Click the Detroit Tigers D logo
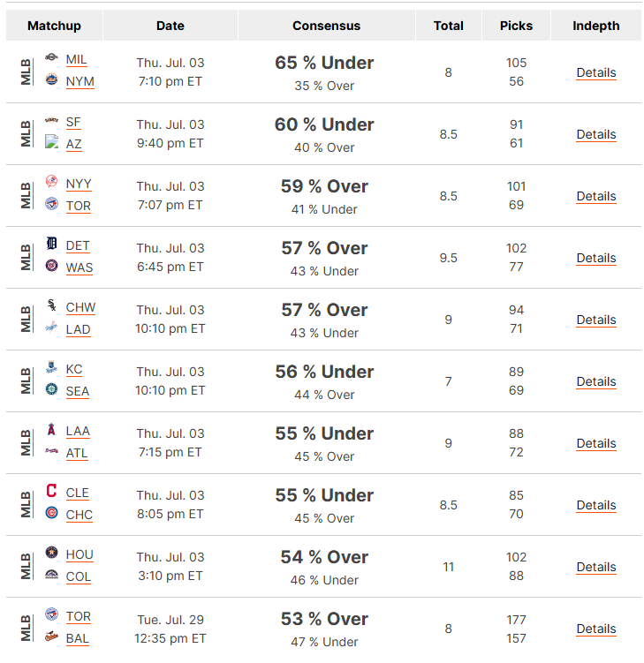644x663 pixels. (x=51, y=243)
